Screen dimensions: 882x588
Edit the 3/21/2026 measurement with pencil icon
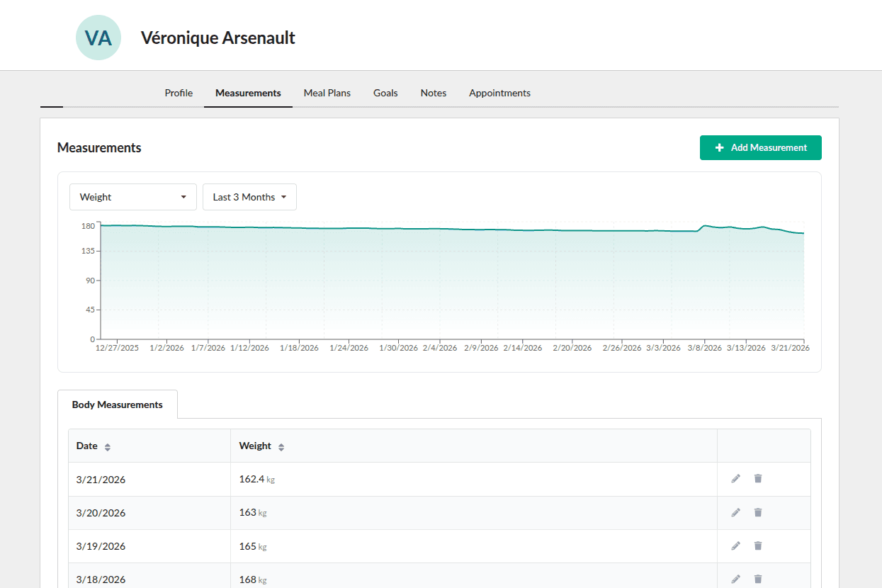[735, 479]
